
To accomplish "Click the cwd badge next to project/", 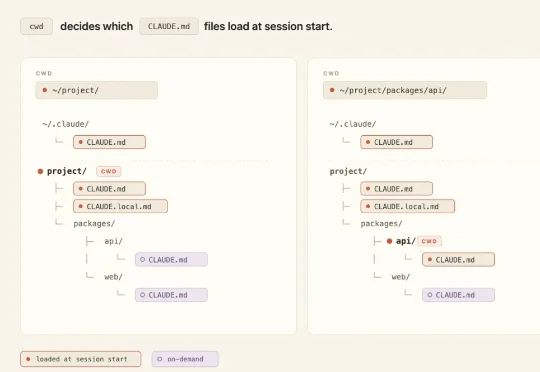I will pyautogui.click(x=108, y=171).
